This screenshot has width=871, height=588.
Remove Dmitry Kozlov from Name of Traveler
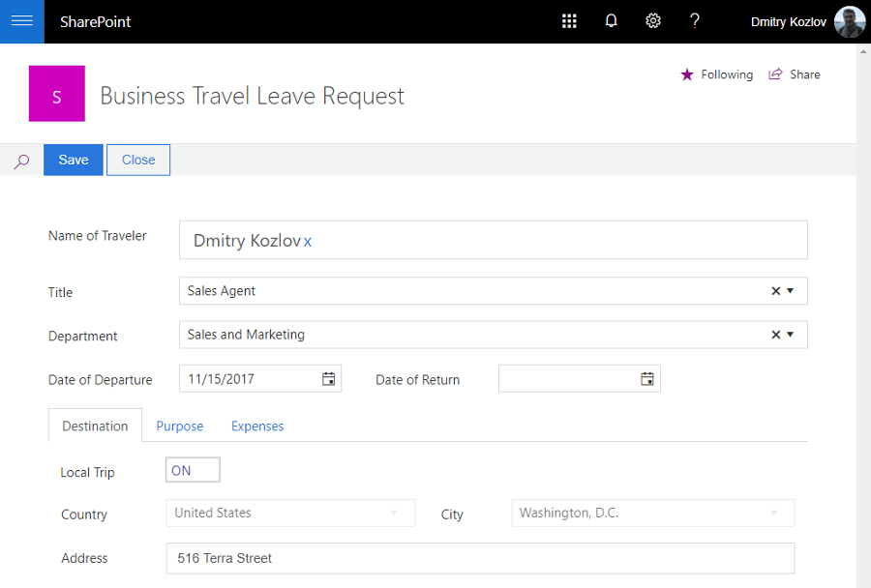click(x=308, y=242)
